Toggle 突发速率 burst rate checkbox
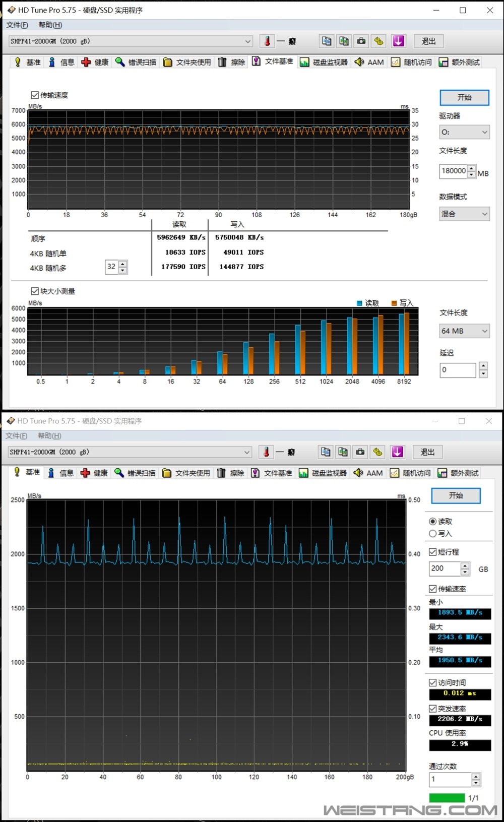The height and width of the screenshot is (822, 504). (432, 709)
